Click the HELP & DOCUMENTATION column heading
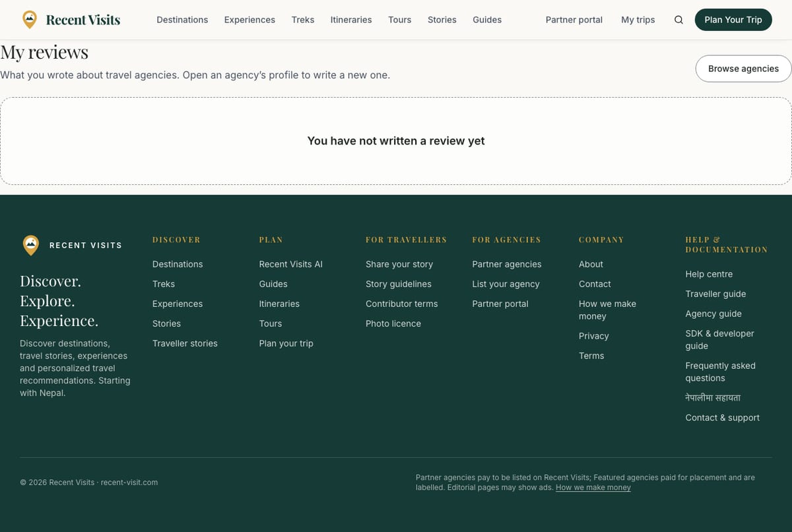 [727, 245]
